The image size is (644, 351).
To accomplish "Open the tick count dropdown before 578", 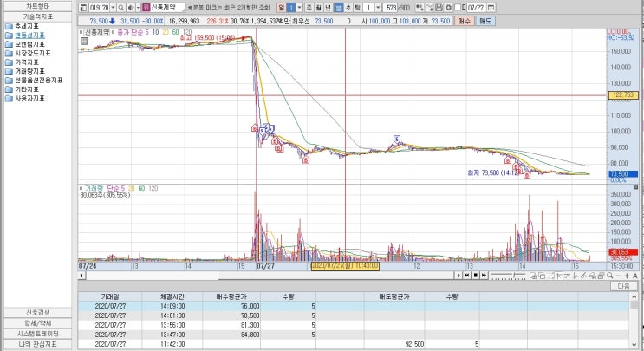I will (x=378, y=8).
